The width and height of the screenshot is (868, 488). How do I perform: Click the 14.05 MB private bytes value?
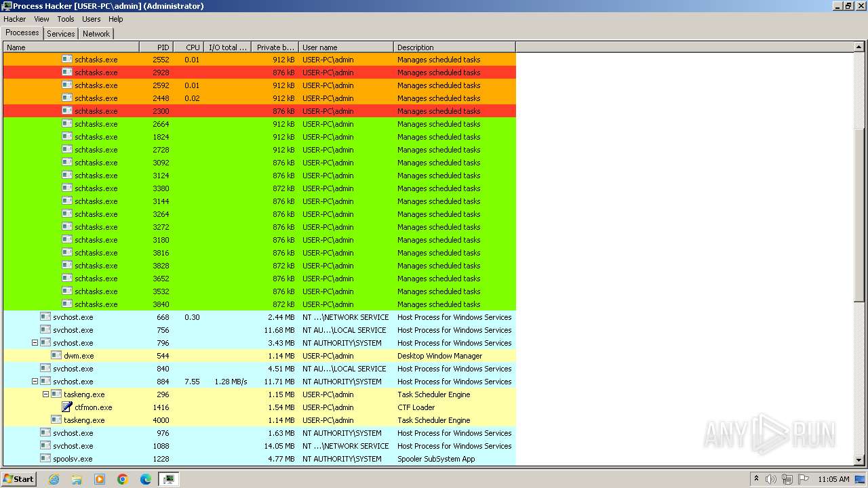coord(279,446)
